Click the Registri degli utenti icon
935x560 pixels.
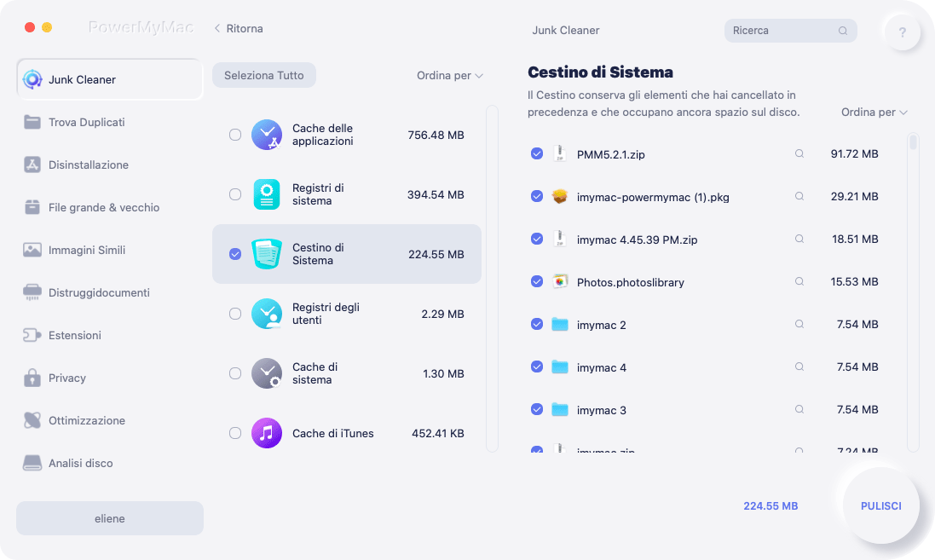(267, 314)
